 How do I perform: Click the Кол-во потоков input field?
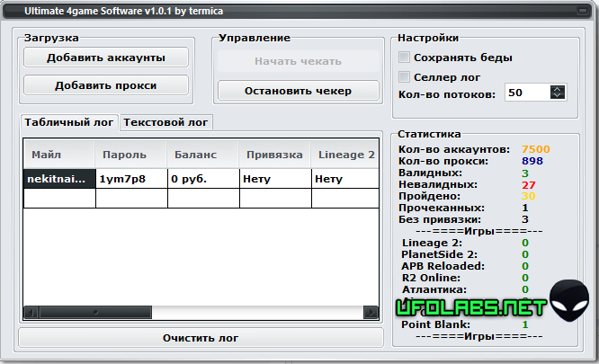coord(528,93)
